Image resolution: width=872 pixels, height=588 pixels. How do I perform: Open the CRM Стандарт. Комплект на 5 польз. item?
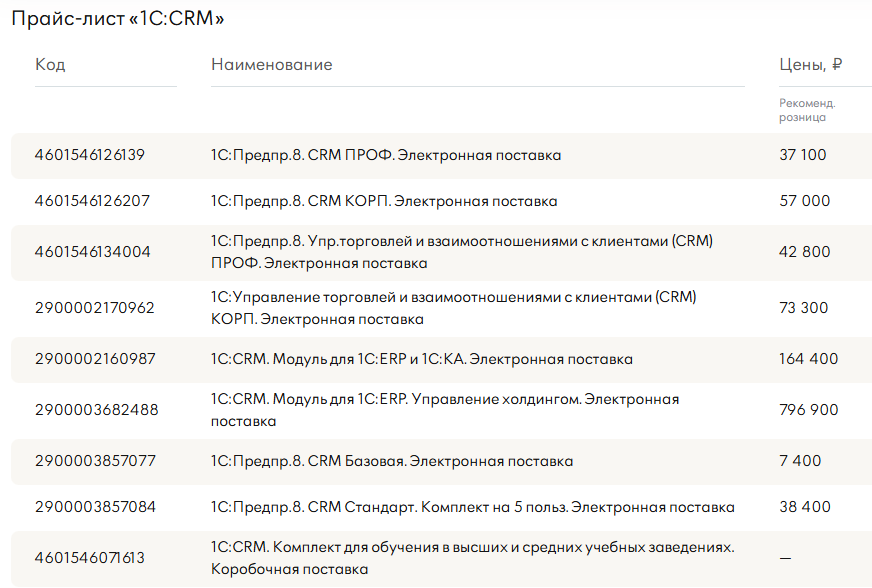tap(472, 507)
